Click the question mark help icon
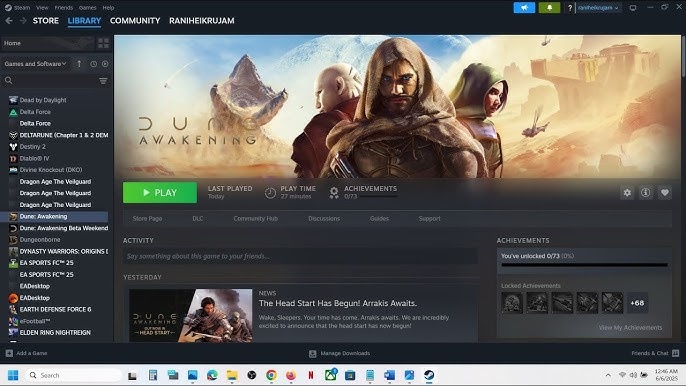Image resolution: width=686 pixels, height=386 pixels. 570,8
